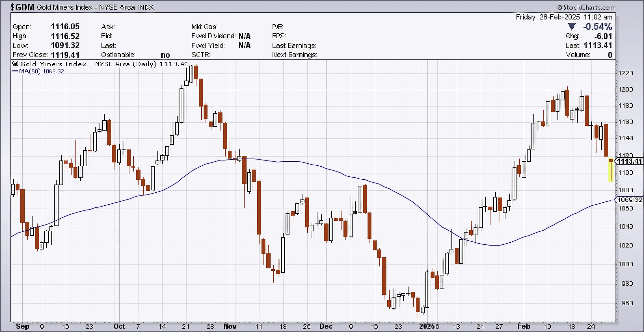Click the 2025 label on date axis
This screenshot has height=332, width=644.
[427, 326]
